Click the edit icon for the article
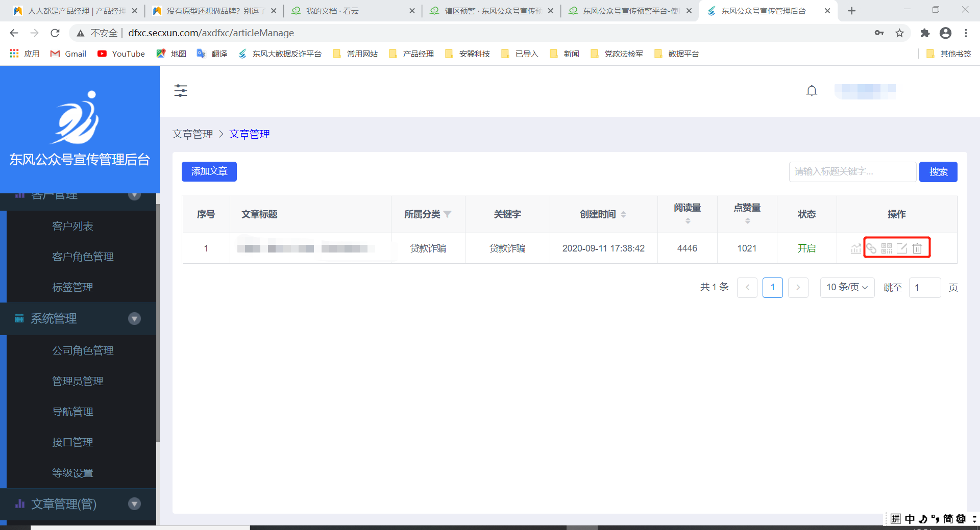Screen dimensions: 980x530 (x=902, y=248)
